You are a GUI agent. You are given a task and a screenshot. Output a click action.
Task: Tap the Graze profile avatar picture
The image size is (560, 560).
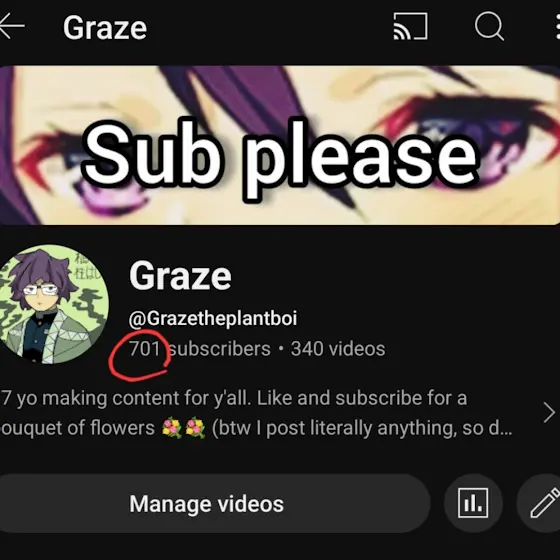pos(53,304)
